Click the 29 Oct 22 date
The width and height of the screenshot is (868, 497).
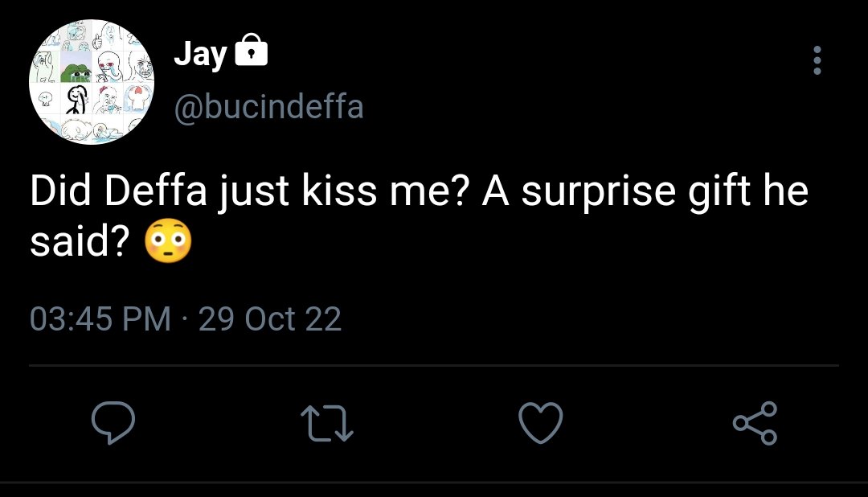269,318
